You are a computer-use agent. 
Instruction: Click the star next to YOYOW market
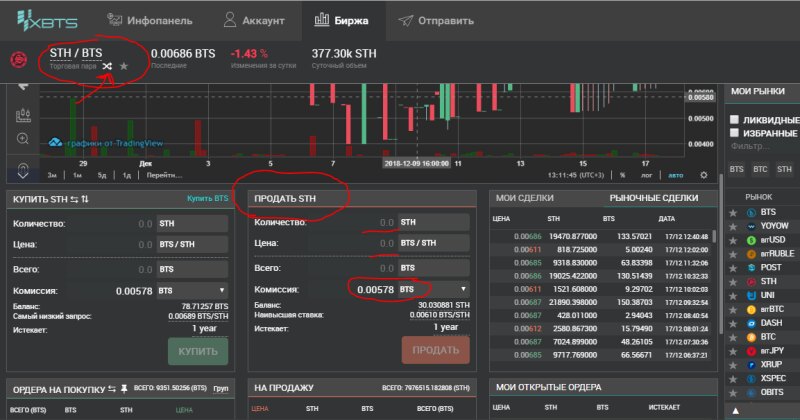(x=732, y=226)
